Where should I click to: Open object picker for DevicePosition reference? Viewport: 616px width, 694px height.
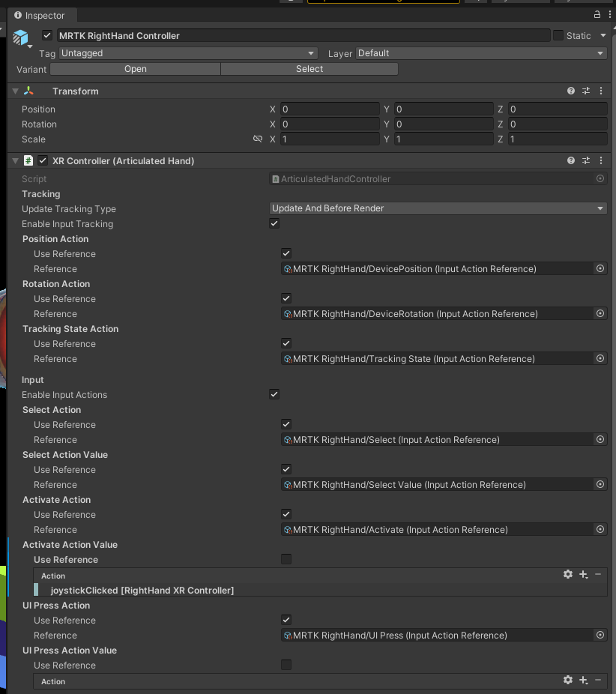point(600,268)
